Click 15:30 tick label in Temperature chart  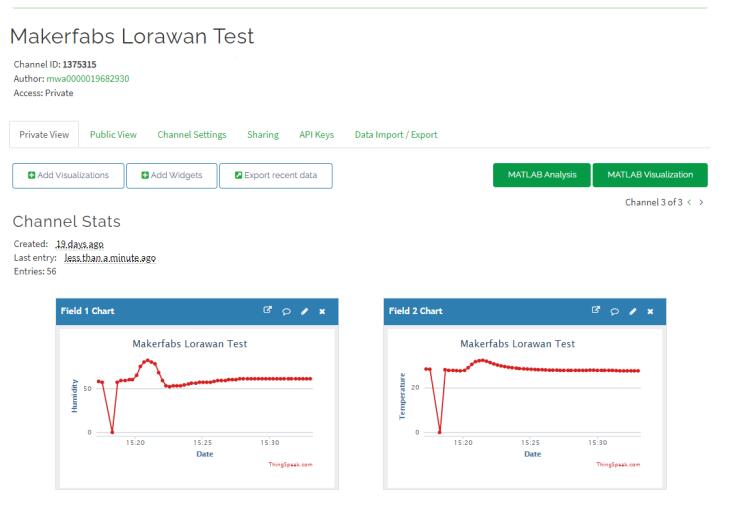click(x=598, y=443)
